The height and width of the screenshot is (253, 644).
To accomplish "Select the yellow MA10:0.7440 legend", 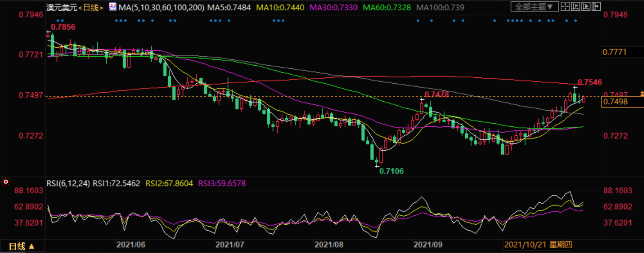I will 281,7.
